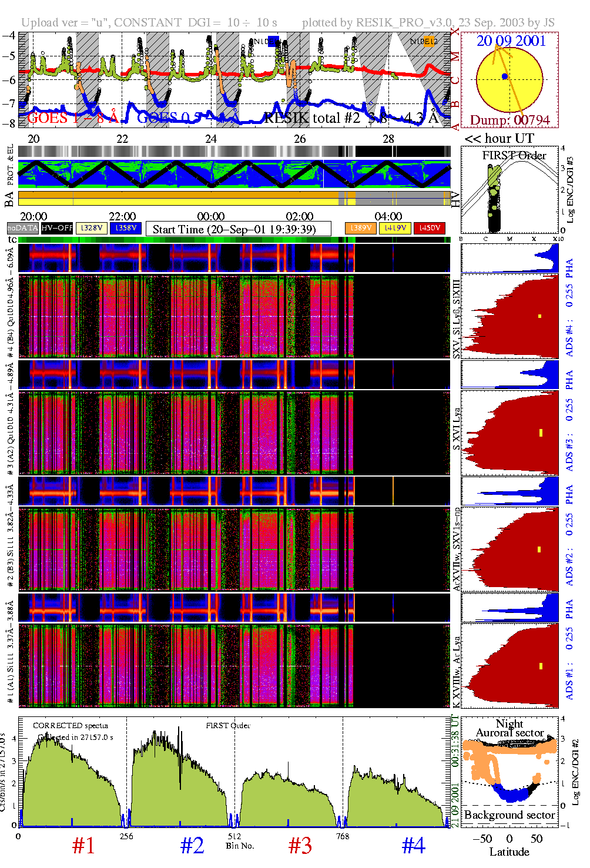
Task: Click yellow marker in ADS #1 histogram
Action: click(x=540, y=666)
